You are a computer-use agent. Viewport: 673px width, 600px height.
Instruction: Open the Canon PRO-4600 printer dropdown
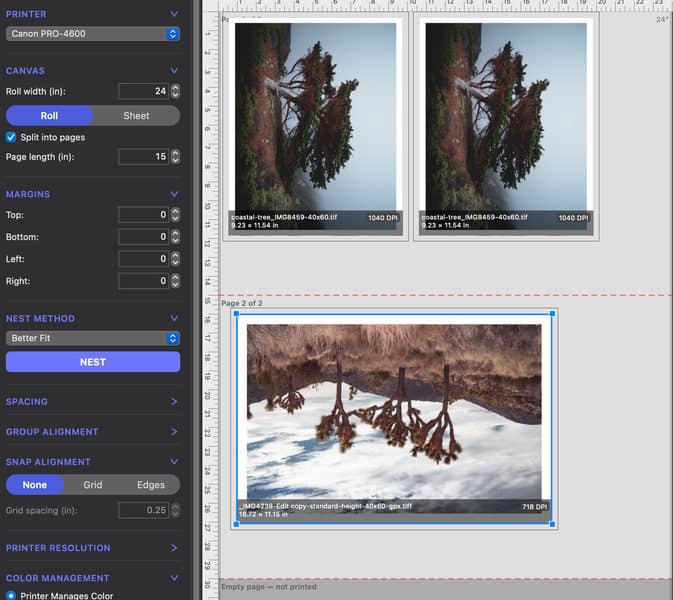[93, 34]
